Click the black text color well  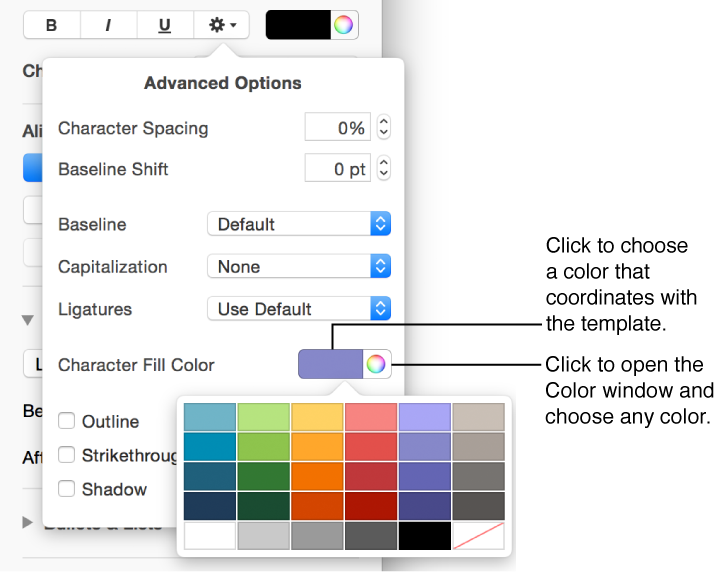298,25
